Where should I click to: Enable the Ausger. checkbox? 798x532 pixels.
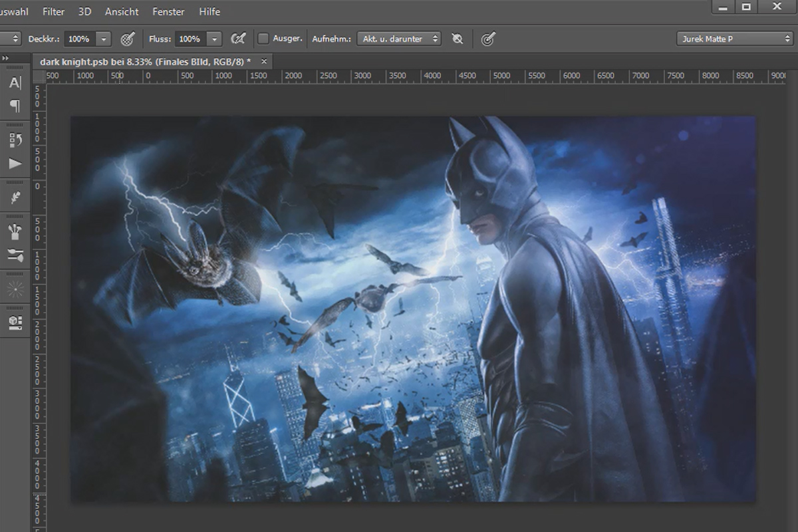point(263,39)
